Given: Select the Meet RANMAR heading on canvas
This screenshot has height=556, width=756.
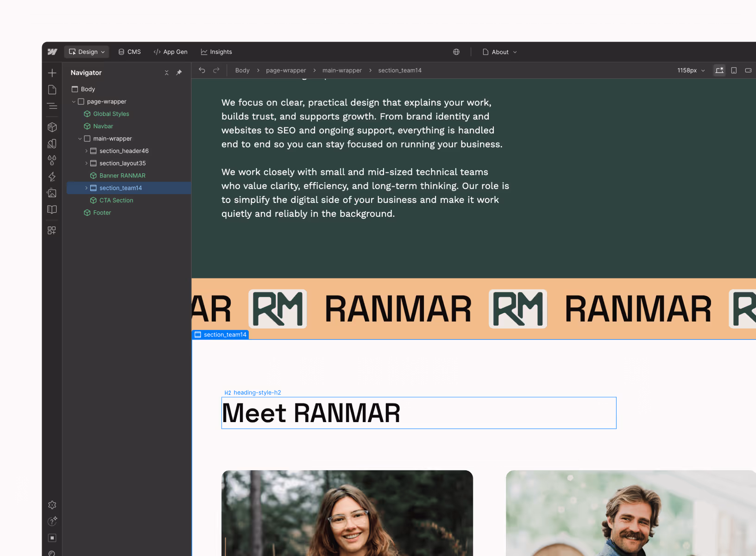Looking at the screenshot, I should (311, 413).
